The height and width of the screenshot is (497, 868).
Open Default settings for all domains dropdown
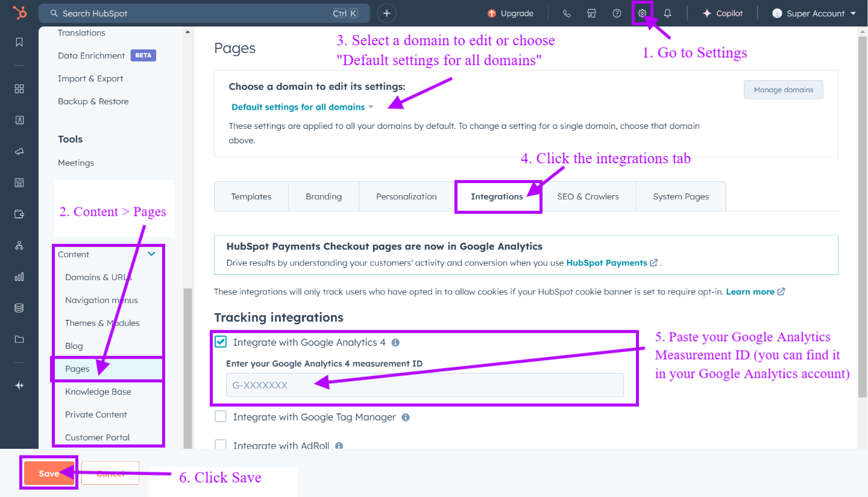(303, 107)
